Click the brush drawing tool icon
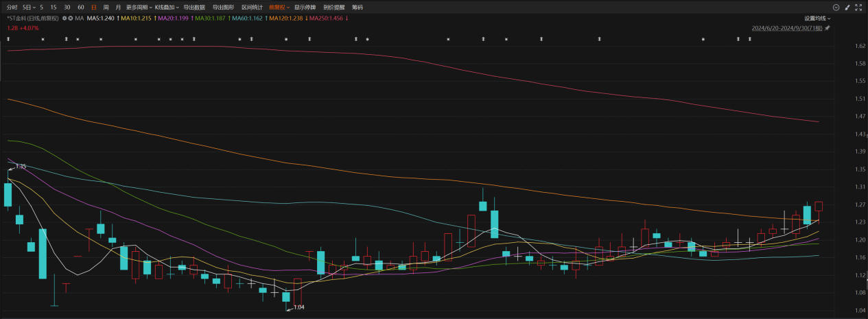 point(847,7)
